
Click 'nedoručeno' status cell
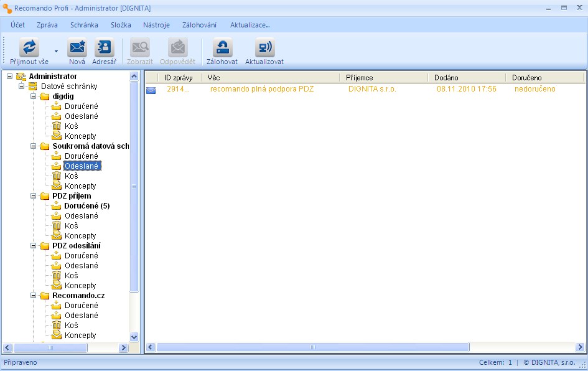pos(534,89)
